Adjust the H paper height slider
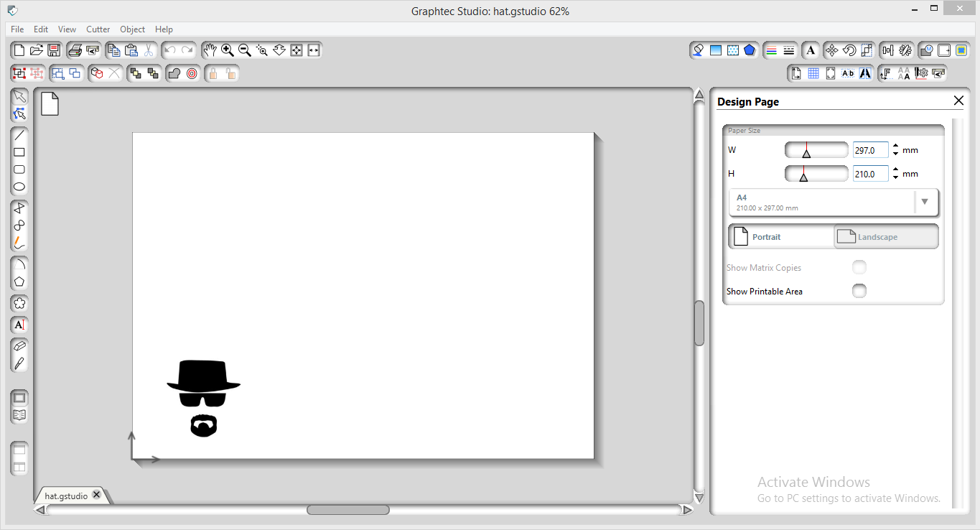The width and height of the screenshot is (980, 530). 816,173
